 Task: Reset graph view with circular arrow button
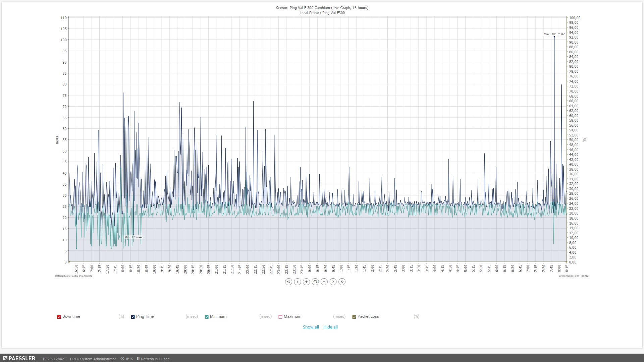[x=315, y=282]
